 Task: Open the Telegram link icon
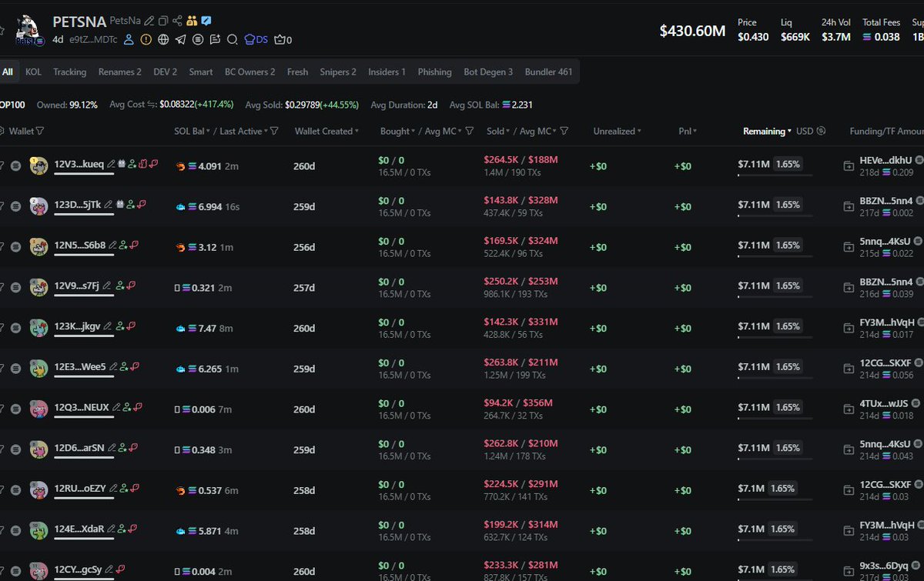tap(180, 39)
